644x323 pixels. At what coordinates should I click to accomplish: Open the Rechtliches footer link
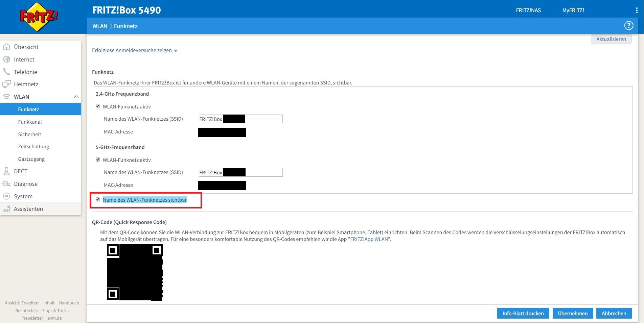tap(26, 310)
